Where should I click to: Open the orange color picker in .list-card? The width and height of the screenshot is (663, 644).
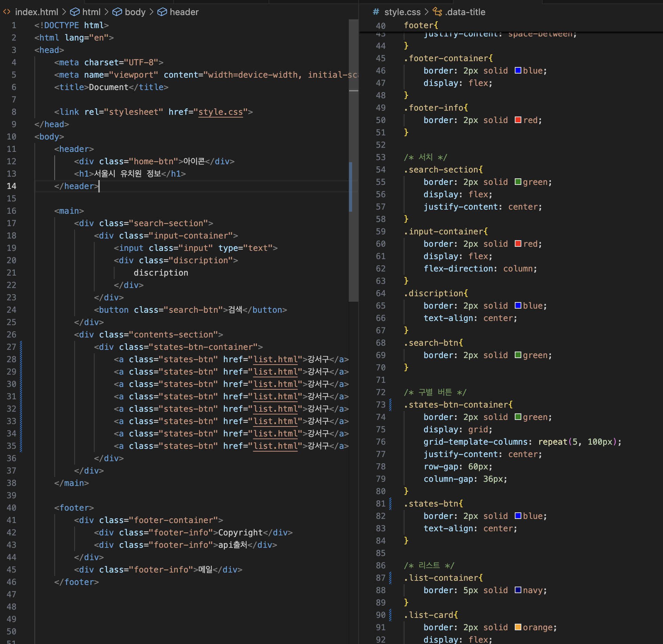point(518,627)
